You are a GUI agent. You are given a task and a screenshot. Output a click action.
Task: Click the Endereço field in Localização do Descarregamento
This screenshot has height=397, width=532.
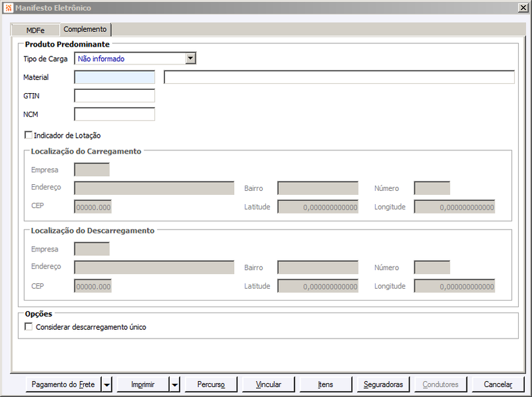(154, 267)
